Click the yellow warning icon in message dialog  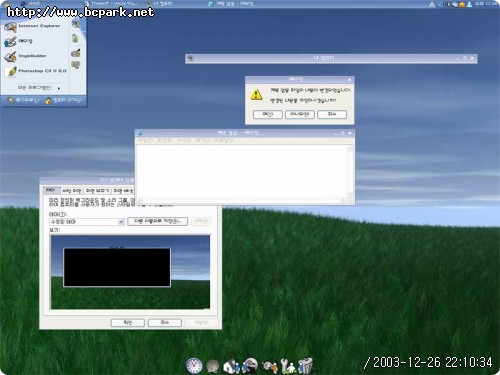coord(256,94)
